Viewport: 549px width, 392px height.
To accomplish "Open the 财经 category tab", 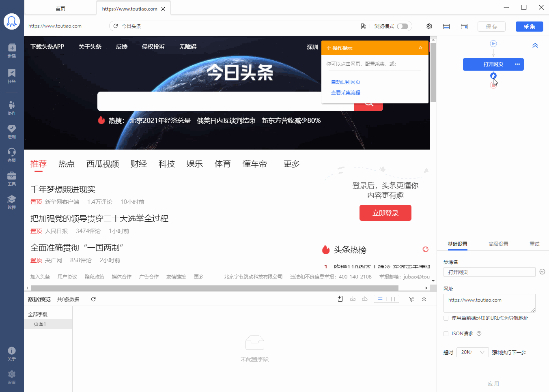I will pos(139,164).
